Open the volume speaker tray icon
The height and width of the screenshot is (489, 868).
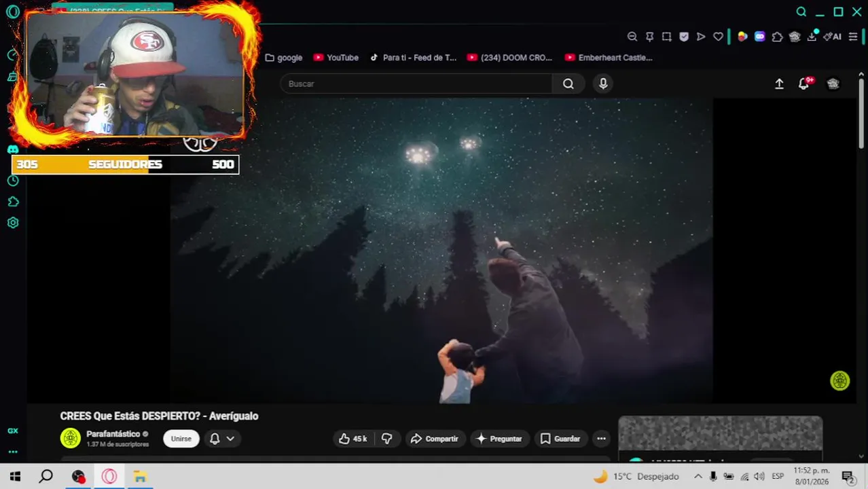[759, 476]
